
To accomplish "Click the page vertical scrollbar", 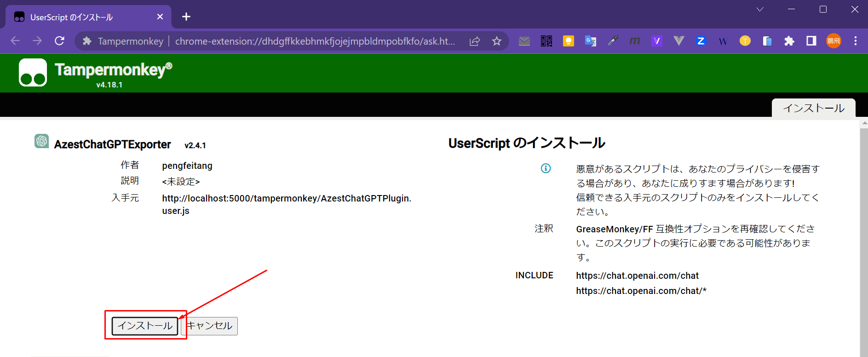I will [x=863, y=230].
